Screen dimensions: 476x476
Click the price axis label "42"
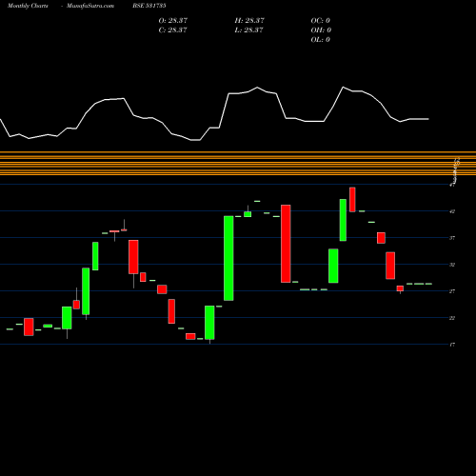click(x=452, y=211)
